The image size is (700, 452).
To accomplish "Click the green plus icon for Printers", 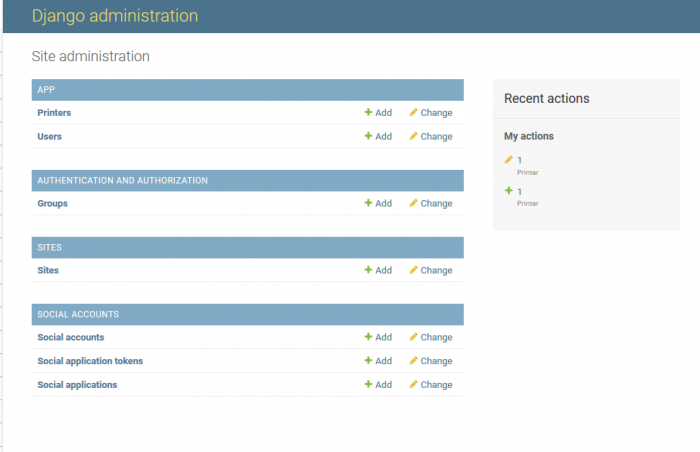I will pos(368,113).
